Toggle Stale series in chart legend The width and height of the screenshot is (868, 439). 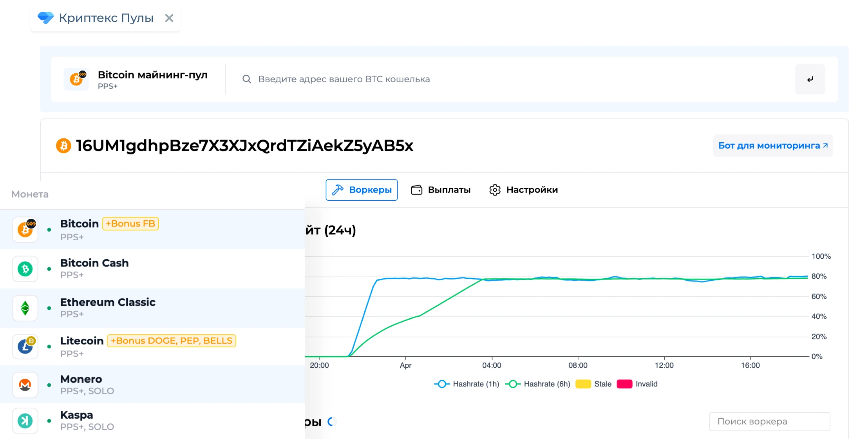click(x=592, y=384)
